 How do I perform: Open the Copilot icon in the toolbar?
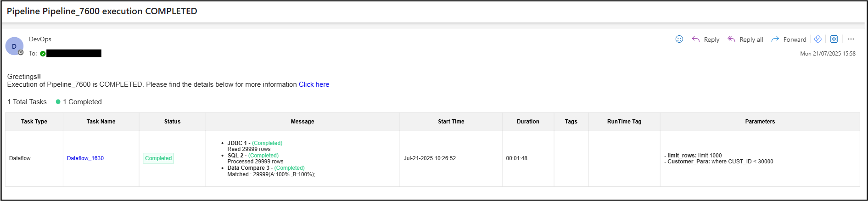pyautogui.click(x=818, y=39)
